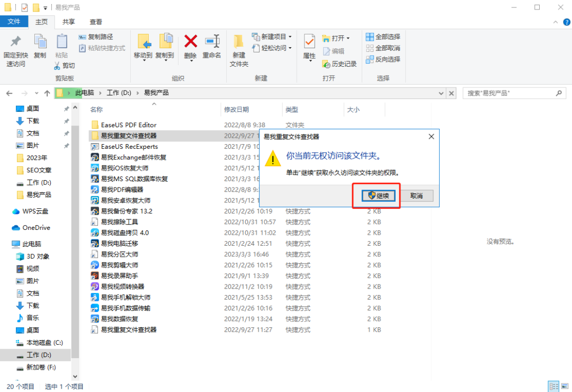Select 易我视频转换器 shortcut
The width and height of the screenshot is (572, 392).
click(x=117, y=287)
